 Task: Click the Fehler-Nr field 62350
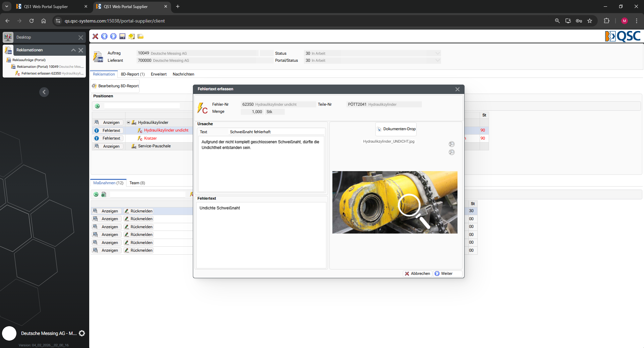278,104
